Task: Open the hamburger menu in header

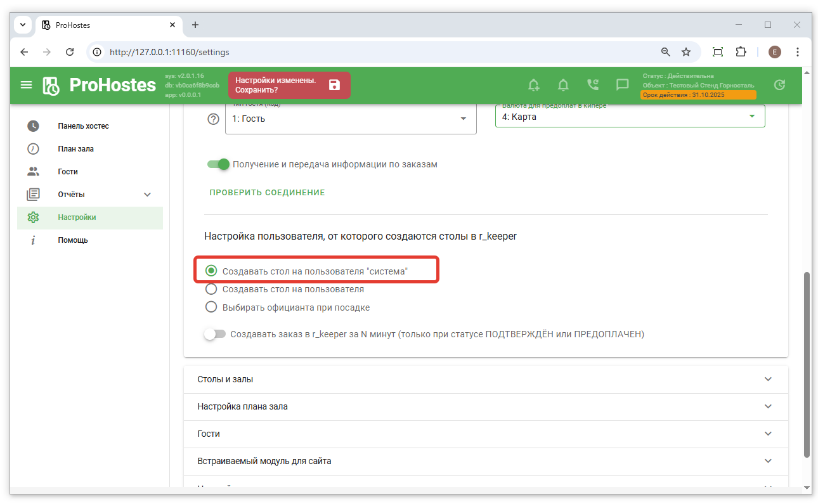Action: pyautogui.click(x=26, y=85)
